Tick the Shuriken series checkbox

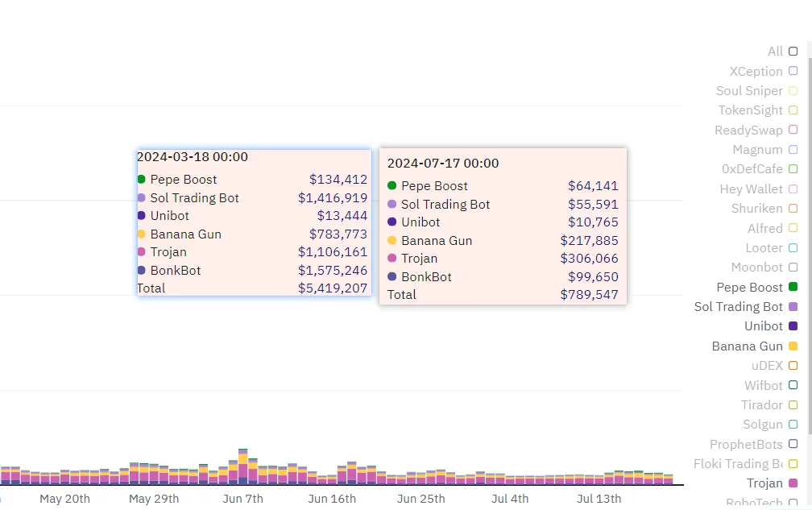(793, 208)
